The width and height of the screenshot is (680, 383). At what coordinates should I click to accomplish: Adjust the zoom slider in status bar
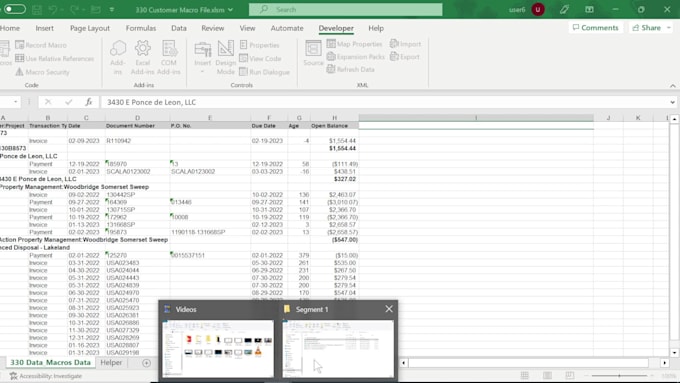point(619,376)
